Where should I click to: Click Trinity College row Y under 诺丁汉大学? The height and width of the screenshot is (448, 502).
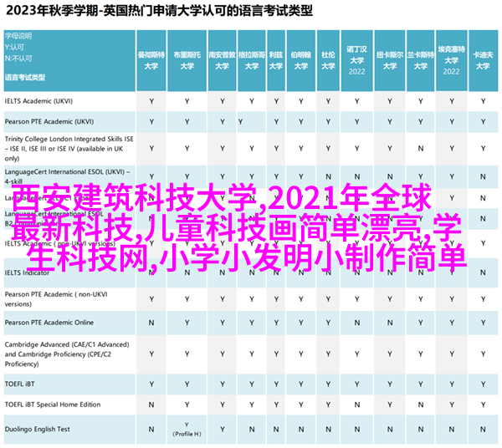coord(356,149)
